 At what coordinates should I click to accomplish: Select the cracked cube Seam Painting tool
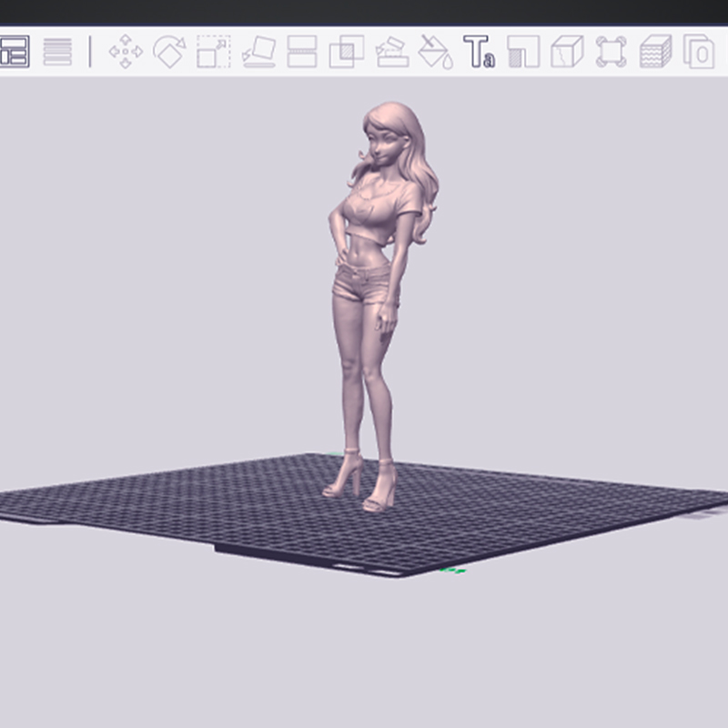(567, 52)
